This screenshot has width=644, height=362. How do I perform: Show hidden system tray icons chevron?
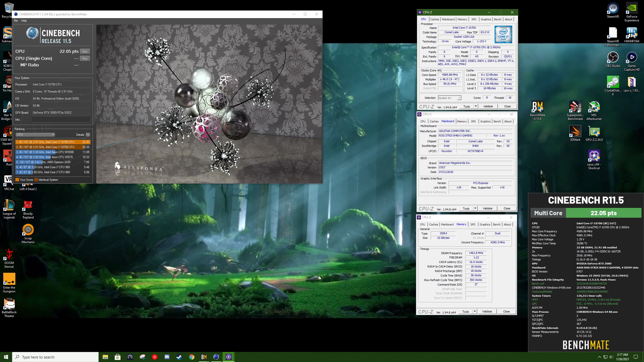(x=599, y=357)
